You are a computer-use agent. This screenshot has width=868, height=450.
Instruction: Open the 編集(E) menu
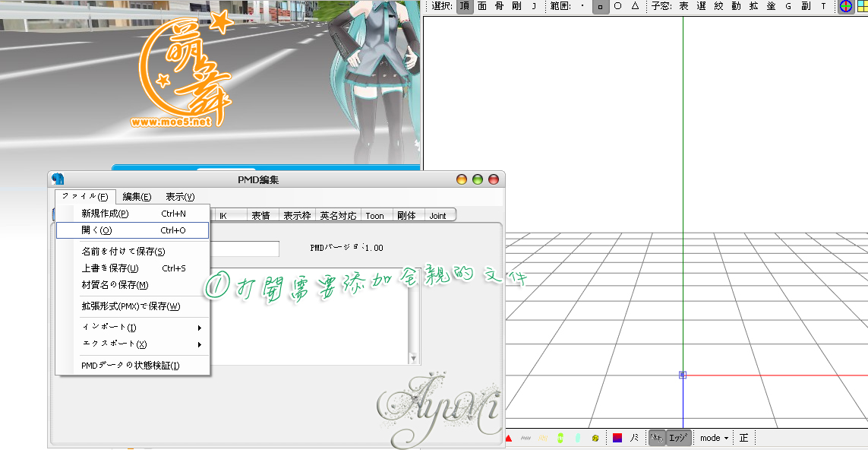[x=137, y=197]
